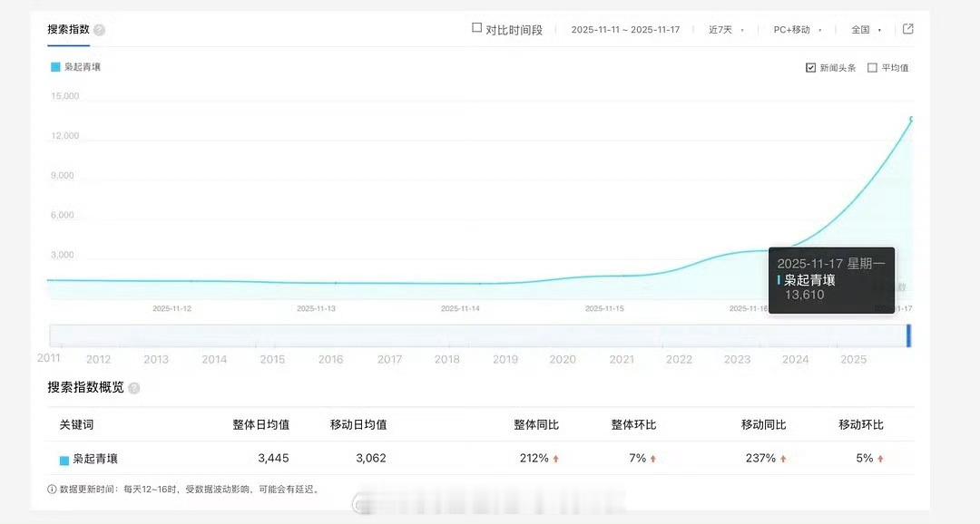Click the 13,610 value in tooltip
Image resolution: width=980 pixels, height=524 pixels.
point(804,295)
